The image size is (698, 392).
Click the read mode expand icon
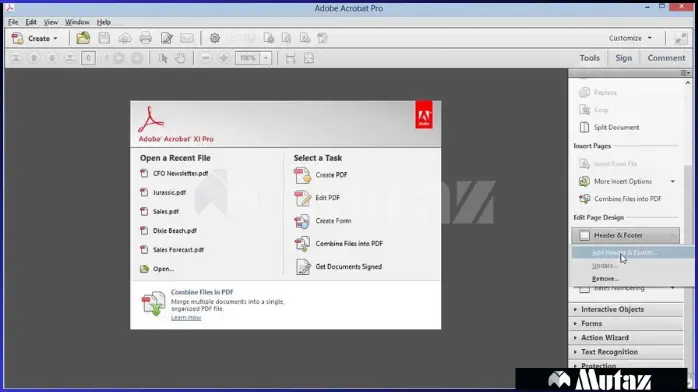681,38
